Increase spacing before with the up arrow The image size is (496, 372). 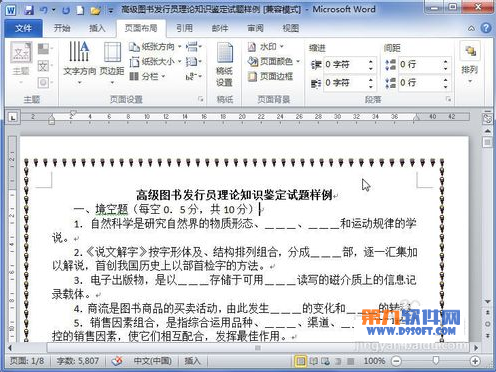coord(446,61)
